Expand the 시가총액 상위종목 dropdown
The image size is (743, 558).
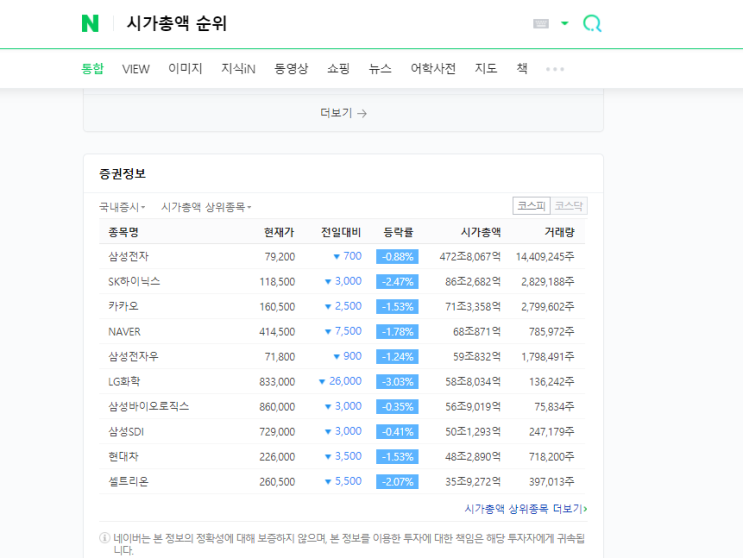coord(206,207)
